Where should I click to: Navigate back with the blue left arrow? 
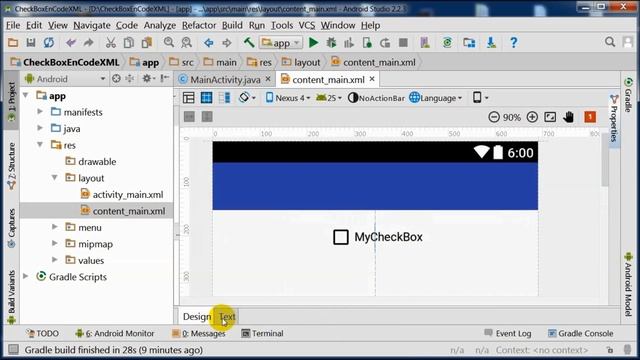point(209,42)
